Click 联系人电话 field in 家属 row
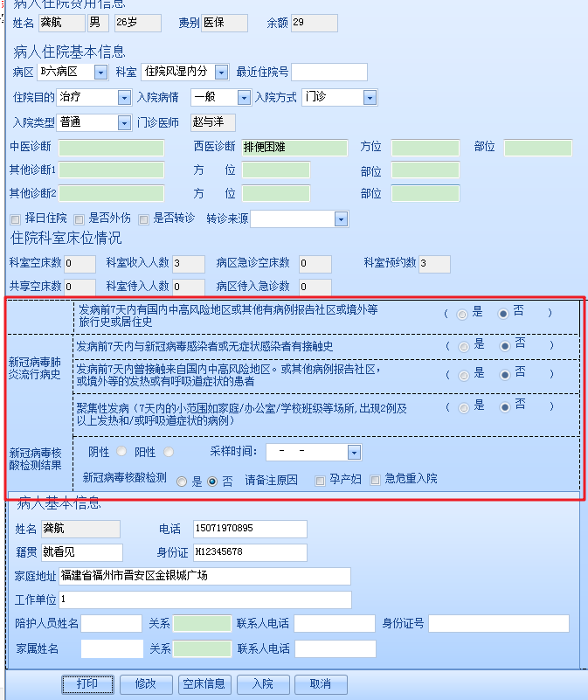588x700 pixels. click(x=336, y=649)
